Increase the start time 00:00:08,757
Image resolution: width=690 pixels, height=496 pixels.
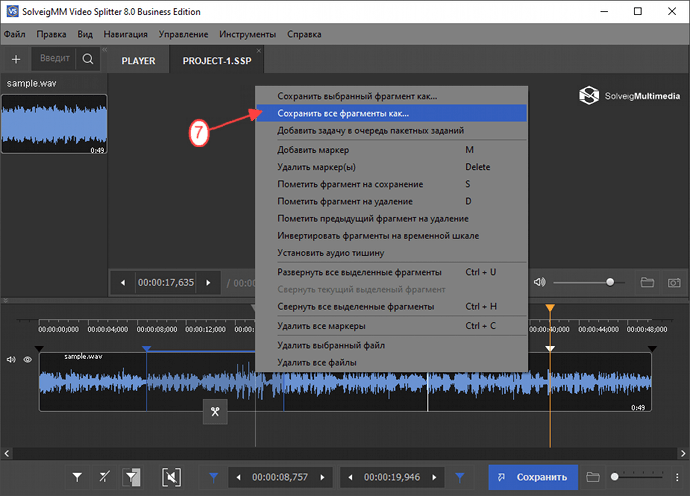point(323,478)
